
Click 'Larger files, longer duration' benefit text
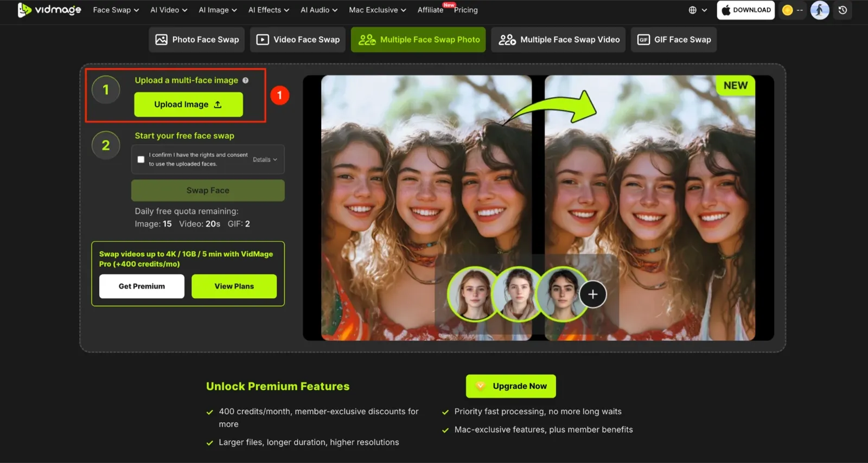pyautogui.click(x=309, y=442)
